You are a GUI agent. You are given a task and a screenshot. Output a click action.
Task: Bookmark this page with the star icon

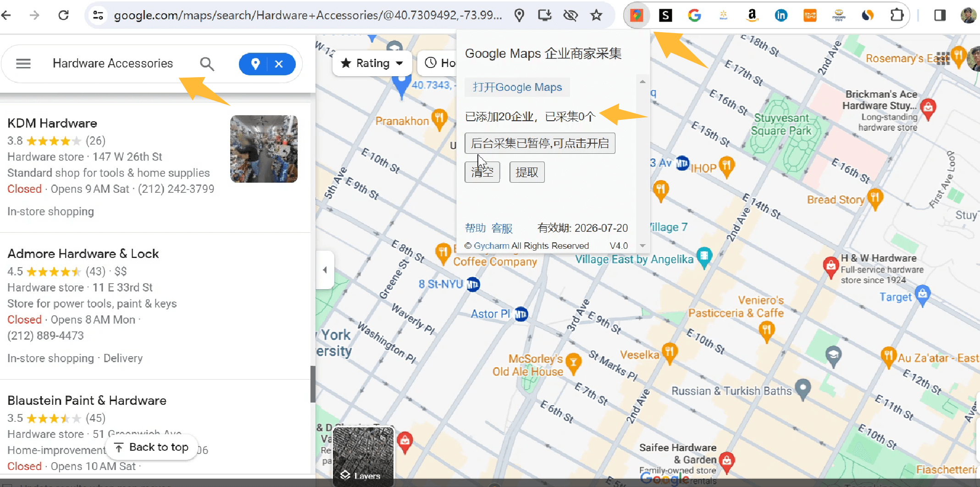pyautogui.click(x=596, y=15)
